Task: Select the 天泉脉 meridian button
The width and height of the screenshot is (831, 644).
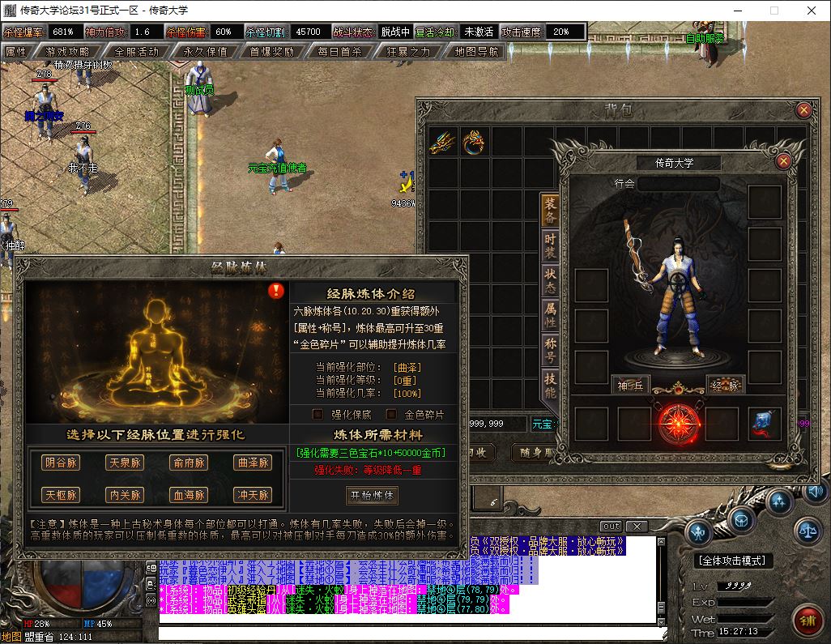Action: pyautogui.click(x=125, y=463)
